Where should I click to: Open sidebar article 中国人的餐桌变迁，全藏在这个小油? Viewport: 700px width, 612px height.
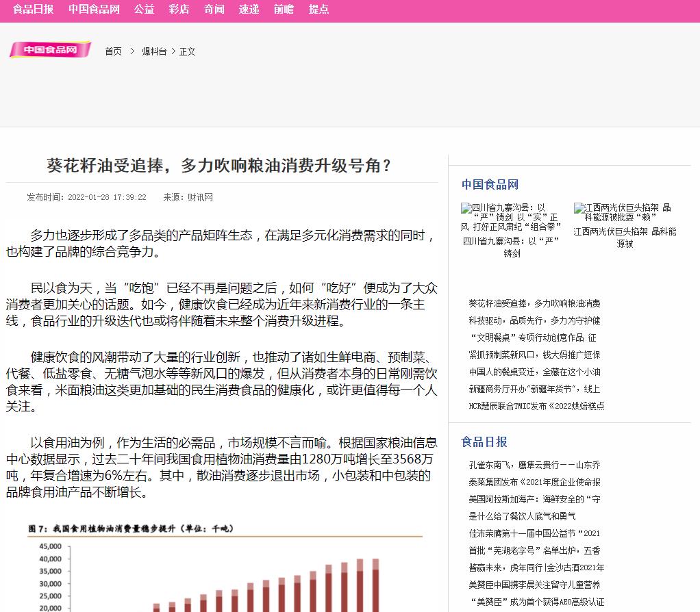pyautogui.click(x=534, y=372)
